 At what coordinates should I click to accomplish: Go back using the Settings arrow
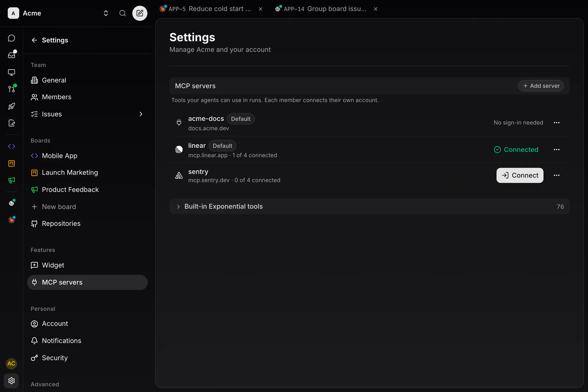pos(34,40)
